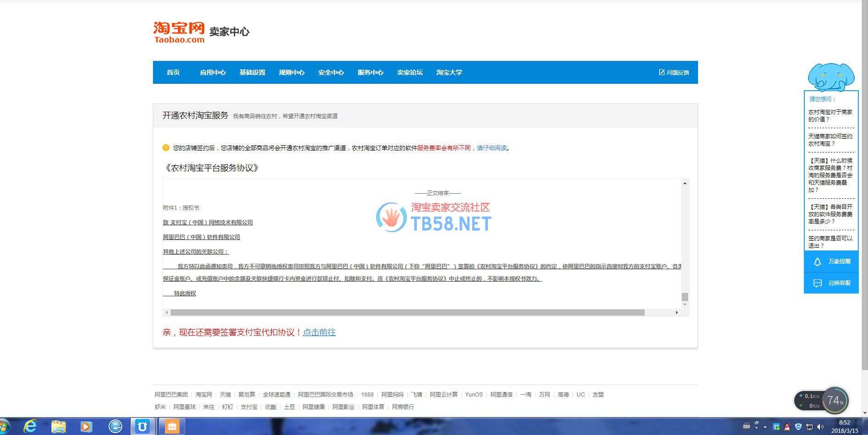Click the 请仔细阅读 link
This screenshot has height=435, width=868.
point(492,148)
